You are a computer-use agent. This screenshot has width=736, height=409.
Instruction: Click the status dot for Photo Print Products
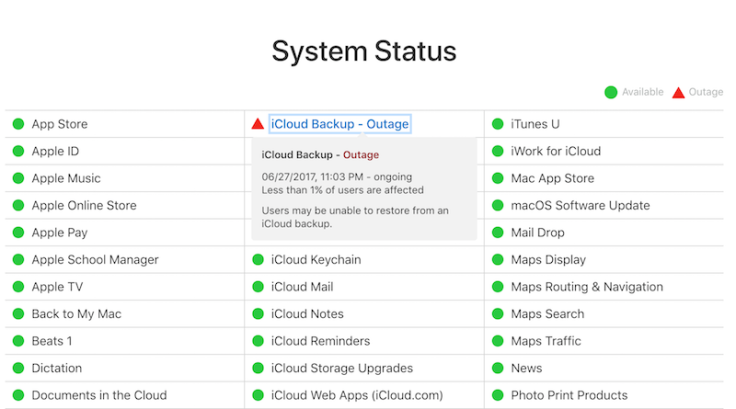click(x=498, y=395)
